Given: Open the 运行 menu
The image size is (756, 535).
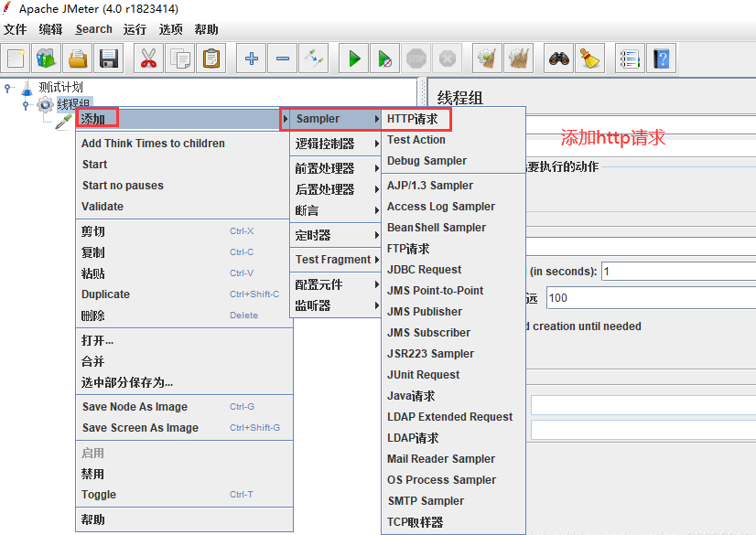Looking at the screenshot, I should coord(135,29).
